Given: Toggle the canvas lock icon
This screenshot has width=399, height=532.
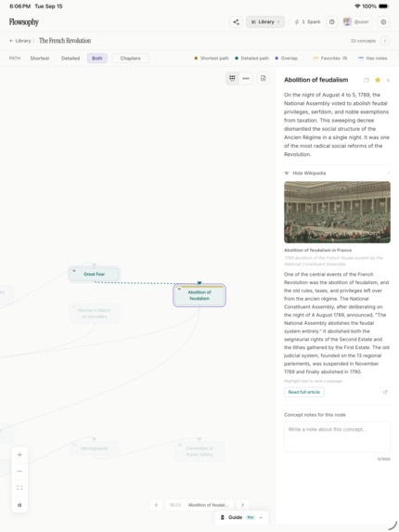Looking at the screenshot, I should pos(19,505).
